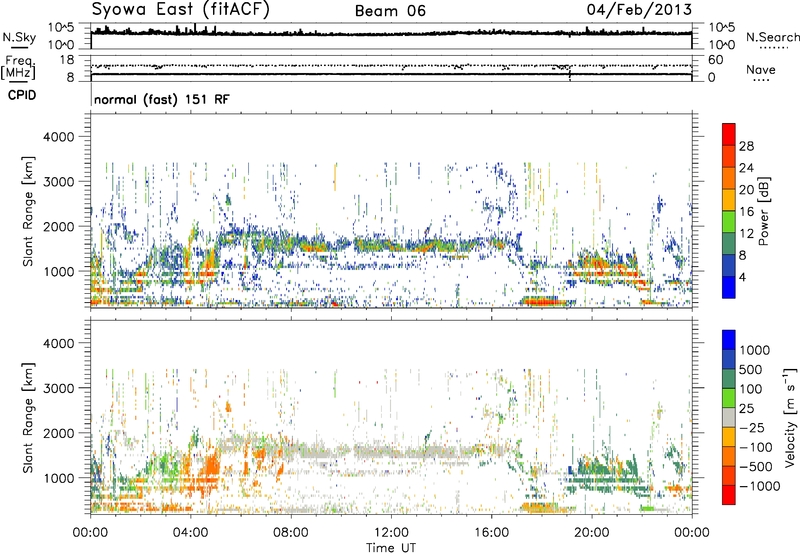The height and width of the screenshot is (554, 800).
Task: Click the '16' value on Power color bar
Action: [x=746, y=212]
